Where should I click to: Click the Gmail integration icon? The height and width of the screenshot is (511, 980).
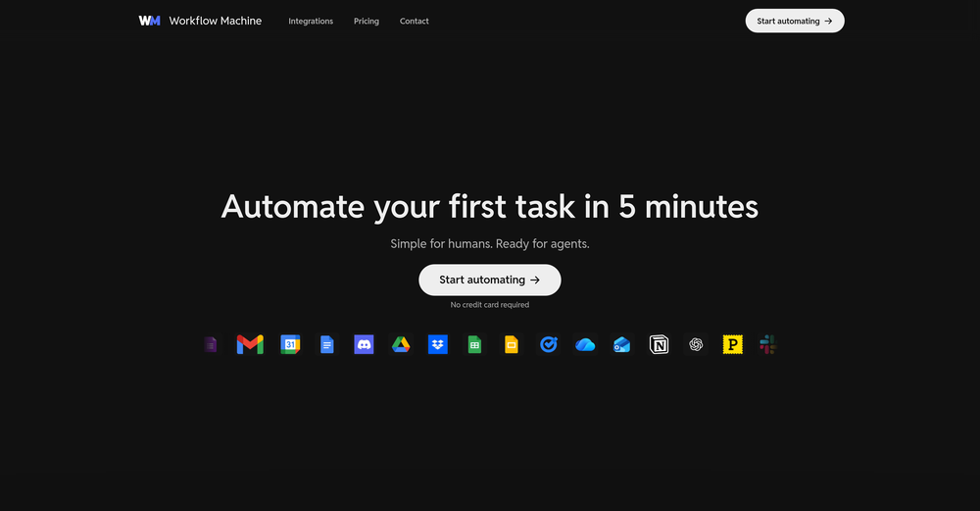coord(250,344)
